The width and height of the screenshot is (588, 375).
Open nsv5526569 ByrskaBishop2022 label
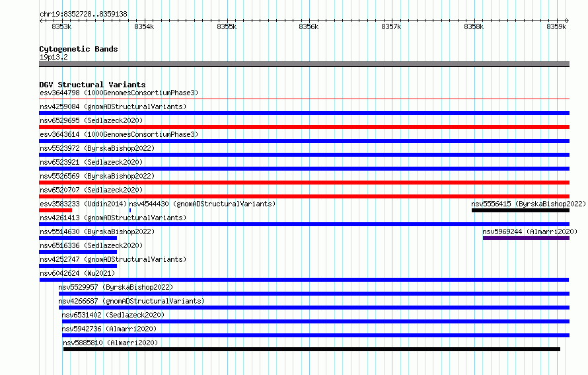97,176
